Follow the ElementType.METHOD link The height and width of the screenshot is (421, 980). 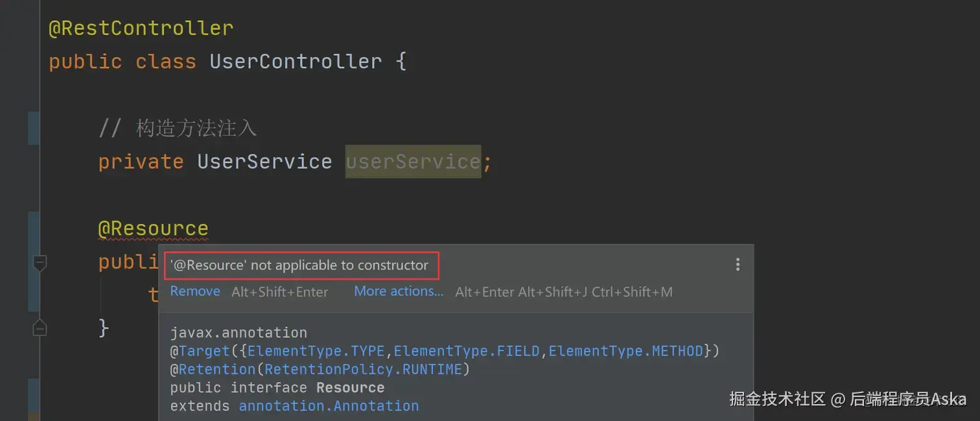point(626,351)
